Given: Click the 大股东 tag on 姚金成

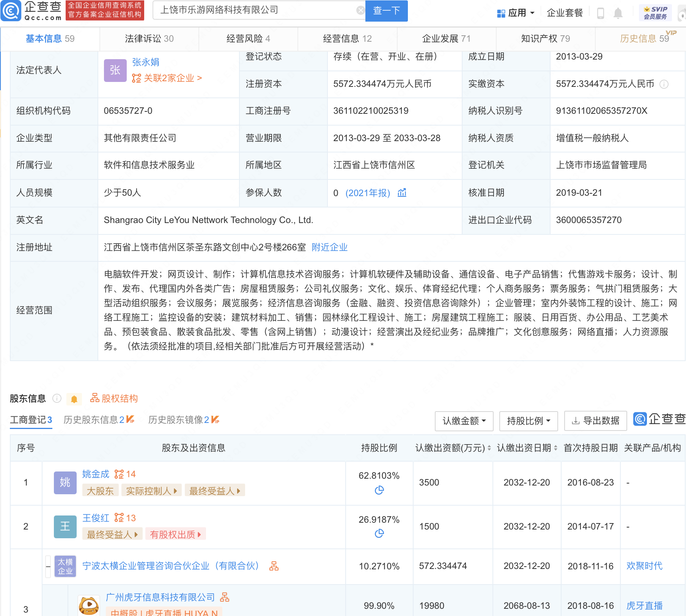Looking at the screenshot, I should (x=100, y=491).
